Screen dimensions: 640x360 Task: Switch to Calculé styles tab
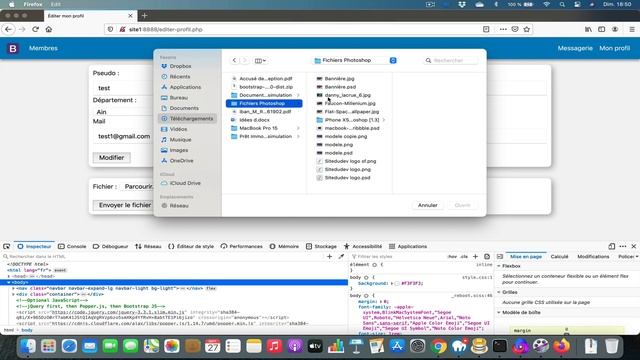(x=559, y=257)
